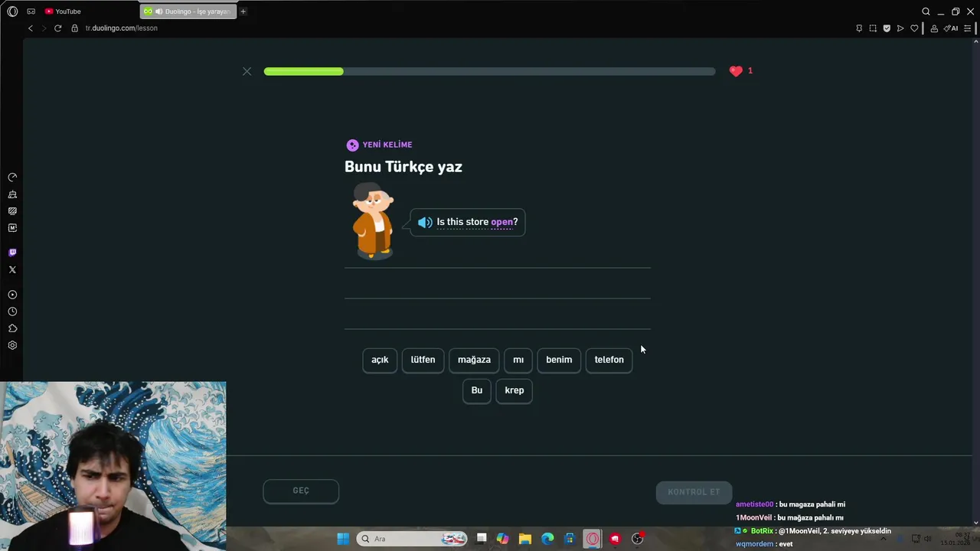Open Task View in the taskbar

coord(482,539)
